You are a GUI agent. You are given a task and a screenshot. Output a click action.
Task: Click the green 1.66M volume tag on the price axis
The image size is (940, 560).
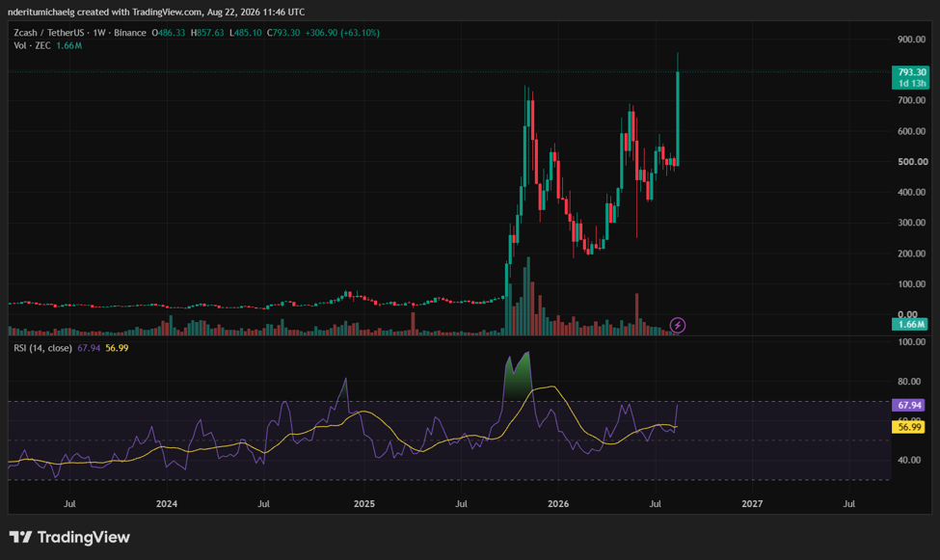click(911, 325)
